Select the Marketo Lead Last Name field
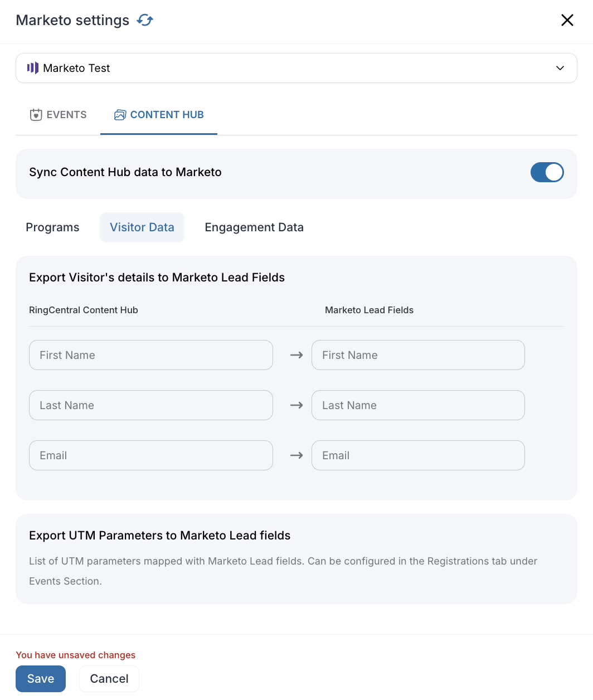Image resolution: width=593 pixels, height=700 pixels. point(418,405)
